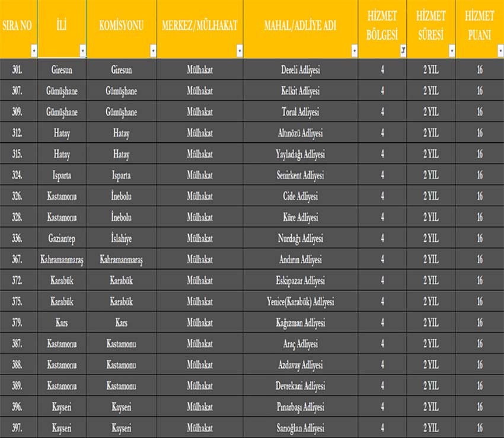Screen dimensions: 504x438
Task: Open the KOMİSYONU column filter dropdown
Action: pos(153,51)
